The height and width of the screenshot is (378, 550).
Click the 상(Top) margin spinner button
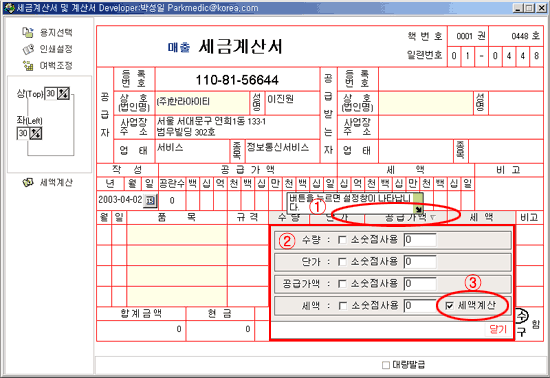(63, 93)
